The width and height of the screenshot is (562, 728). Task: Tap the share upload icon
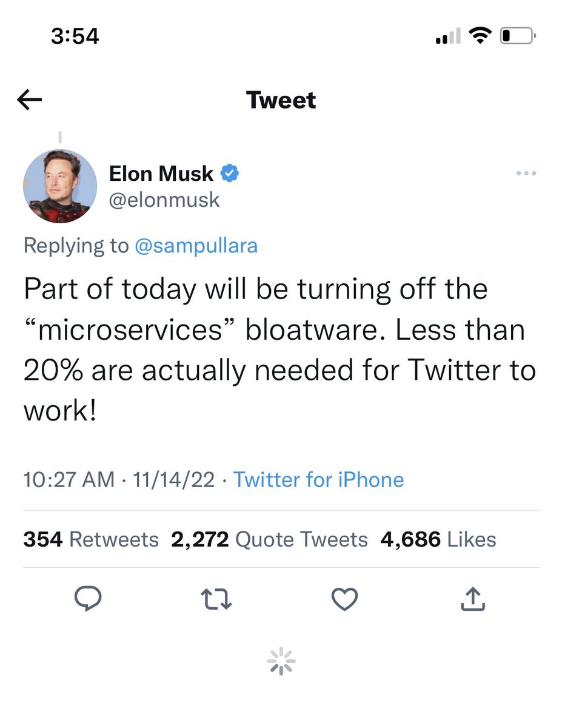pos(473,600)
